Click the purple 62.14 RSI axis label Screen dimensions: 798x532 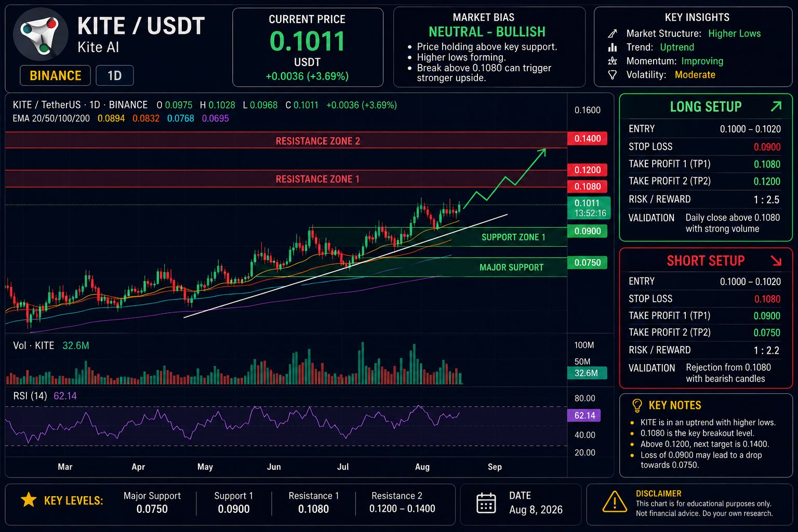pos(584,416)
